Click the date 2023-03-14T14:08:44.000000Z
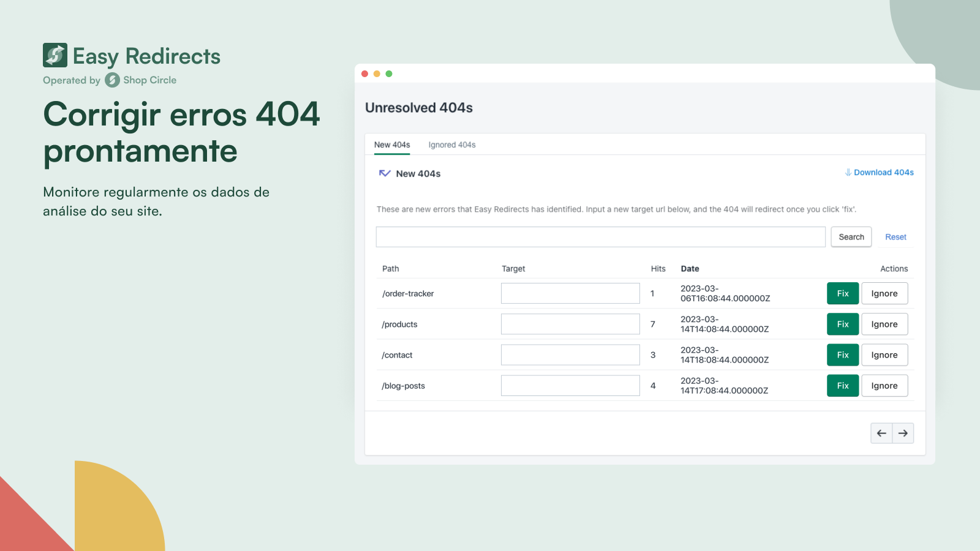Viewport: 980px width, 551px height. (725, 324)
